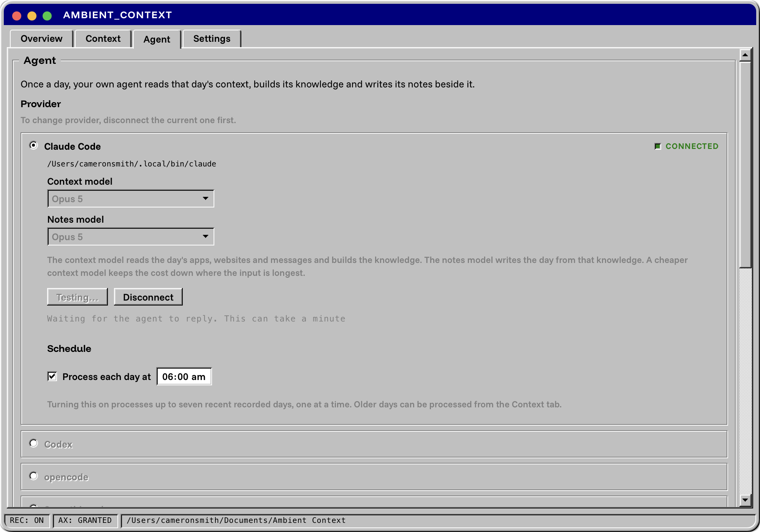
Task: Select the Agent tab
Action: click(x=157, y=39)
